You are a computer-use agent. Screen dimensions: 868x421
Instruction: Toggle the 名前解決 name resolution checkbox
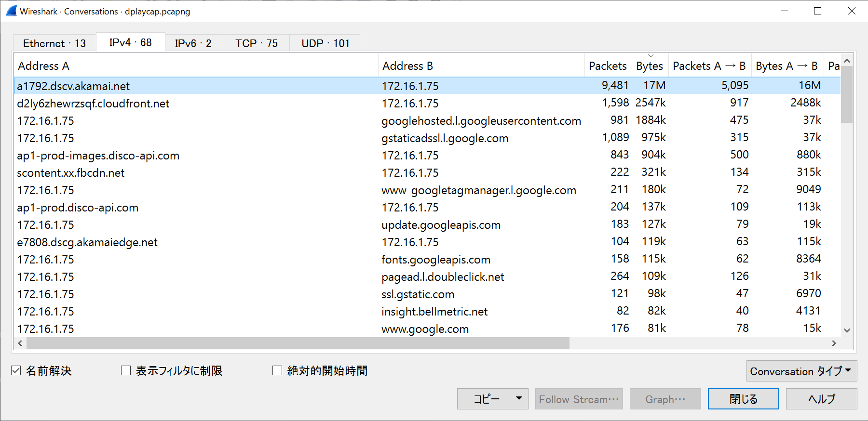tap(16, 370)
